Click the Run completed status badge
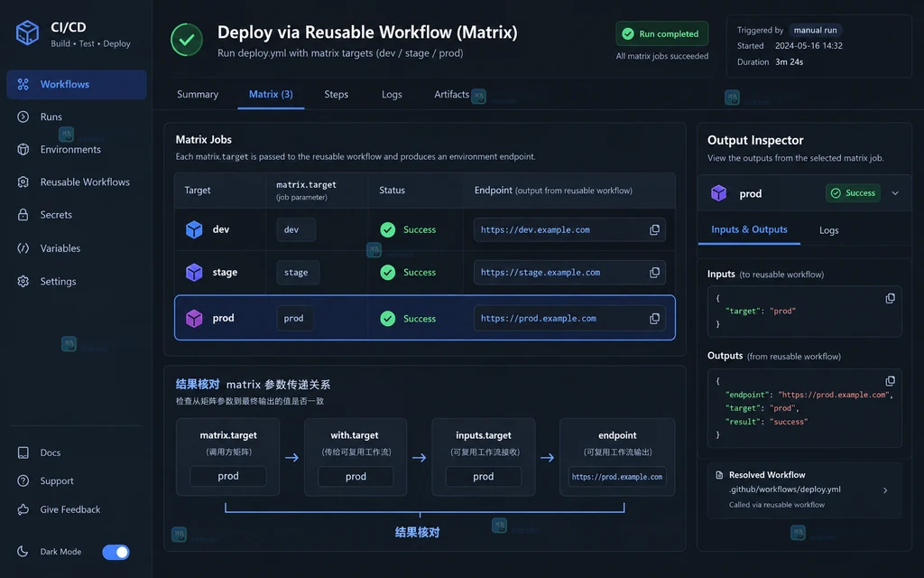The image size is (924, 578). [661, 33]
